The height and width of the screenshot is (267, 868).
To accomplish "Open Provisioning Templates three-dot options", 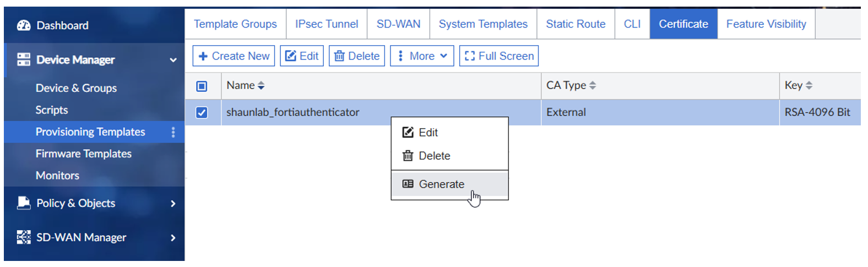I will pos(173,132).
